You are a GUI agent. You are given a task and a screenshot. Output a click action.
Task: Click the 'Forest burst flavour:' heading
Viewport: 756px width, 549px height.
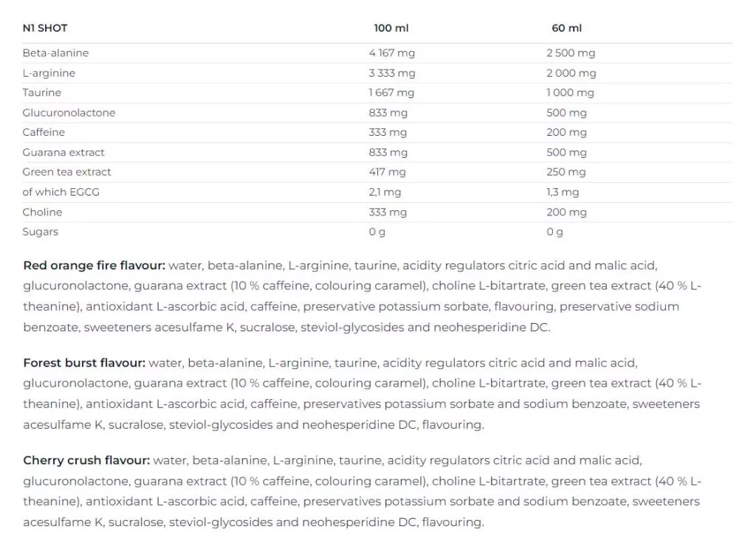(x=84, y=363)
